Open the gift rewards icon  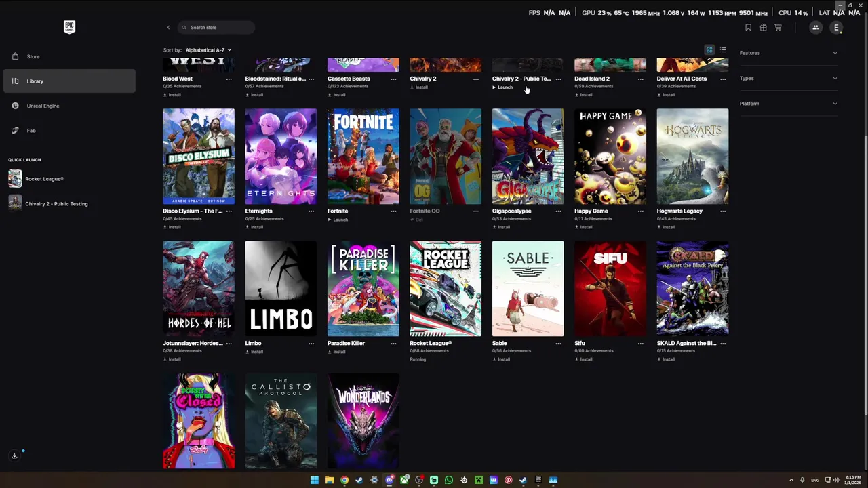pos(763,28)
